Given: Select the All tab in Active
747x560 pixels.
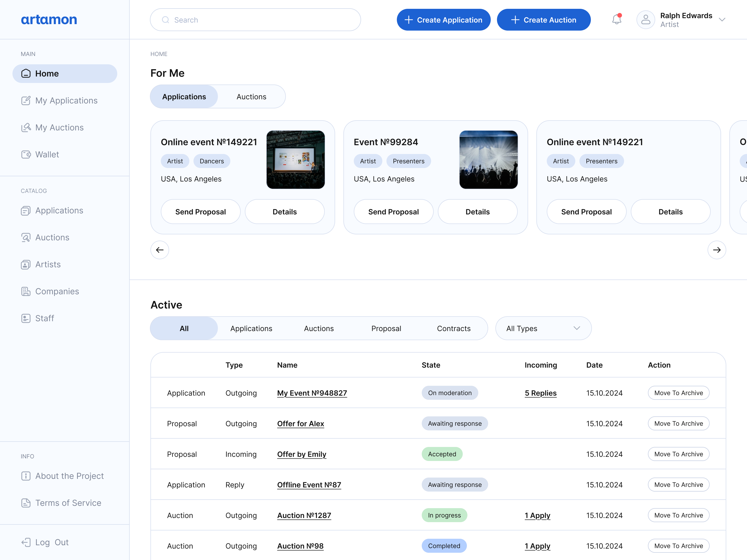Looking at the screenshot, I should (x=184, y=328).
